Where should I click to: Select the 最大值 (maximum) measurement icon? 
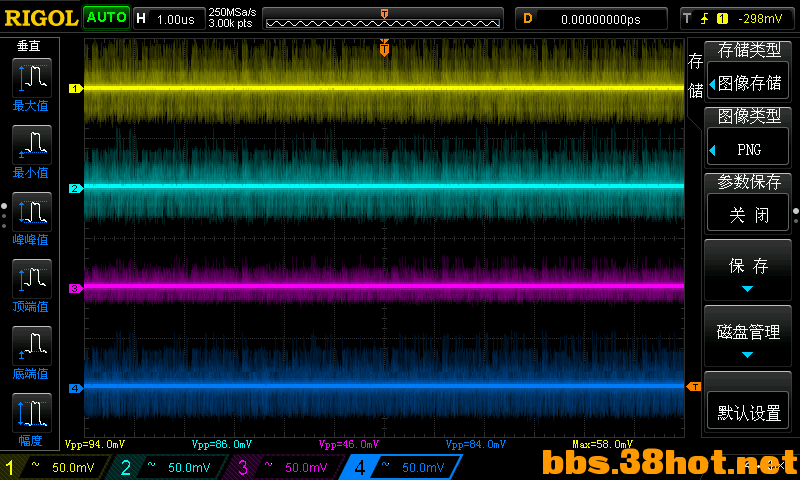click(32, 78)
